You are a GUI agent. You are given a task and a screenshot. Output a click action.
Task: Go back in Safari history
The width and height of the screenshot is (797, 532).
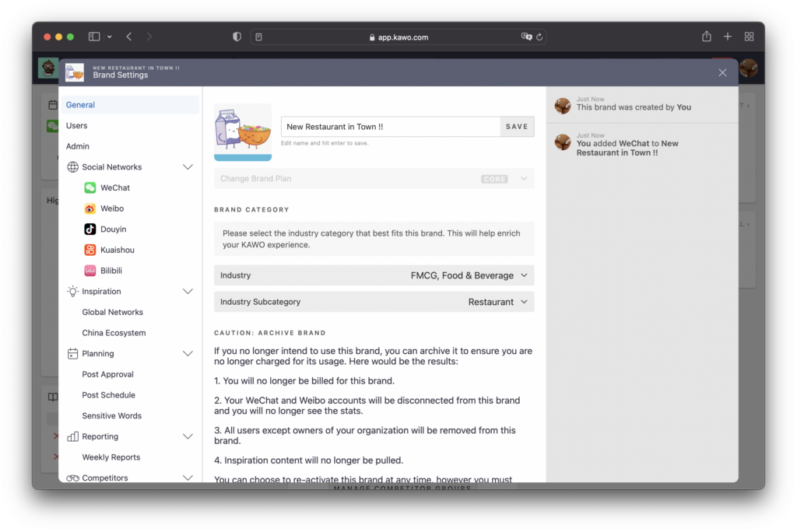[129, 37]
